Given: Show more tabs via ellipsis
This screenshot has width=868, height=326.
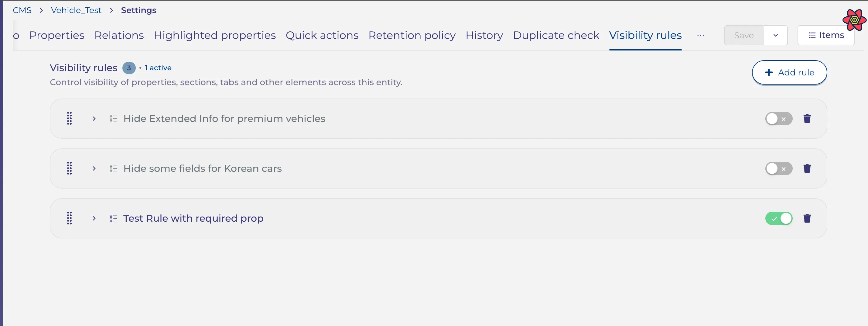Looking at the screenshot, I should (x=701, y=35).
